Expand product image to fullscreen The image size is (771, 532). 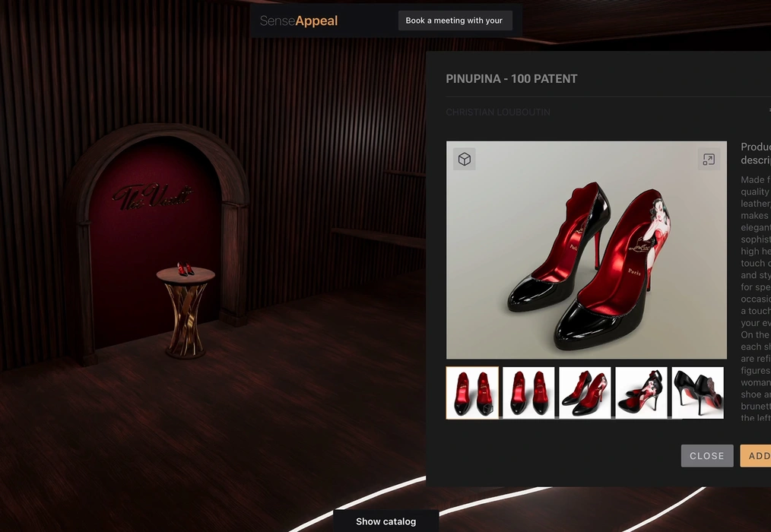click(x=708, y=159)
